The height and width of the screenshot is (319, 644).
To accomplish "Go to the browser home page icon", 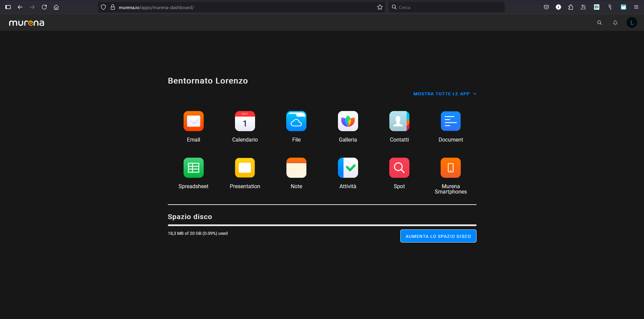I will click(56, 7).
